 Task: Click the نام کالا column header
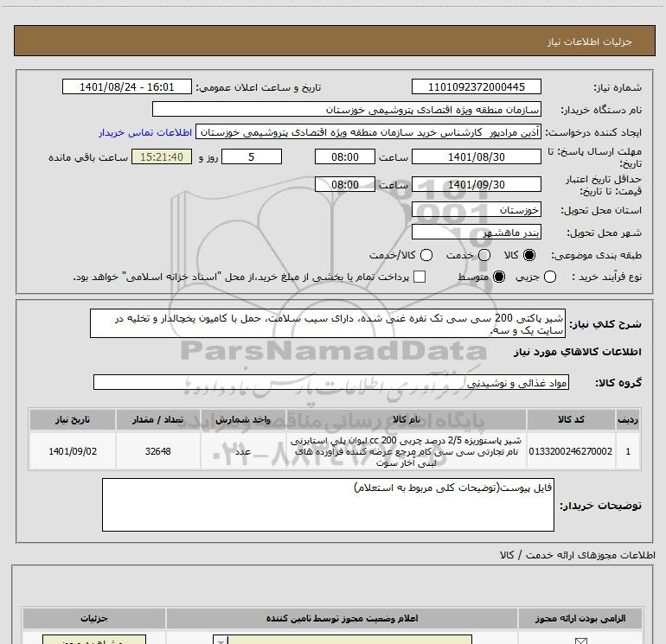click(406, 419)
